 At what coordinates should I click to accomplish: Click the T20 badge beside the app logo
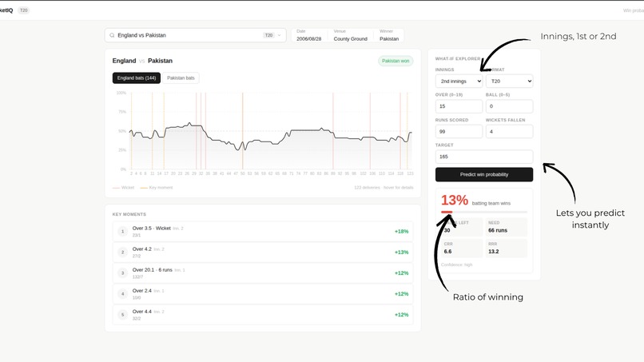[x=24, y=10]
